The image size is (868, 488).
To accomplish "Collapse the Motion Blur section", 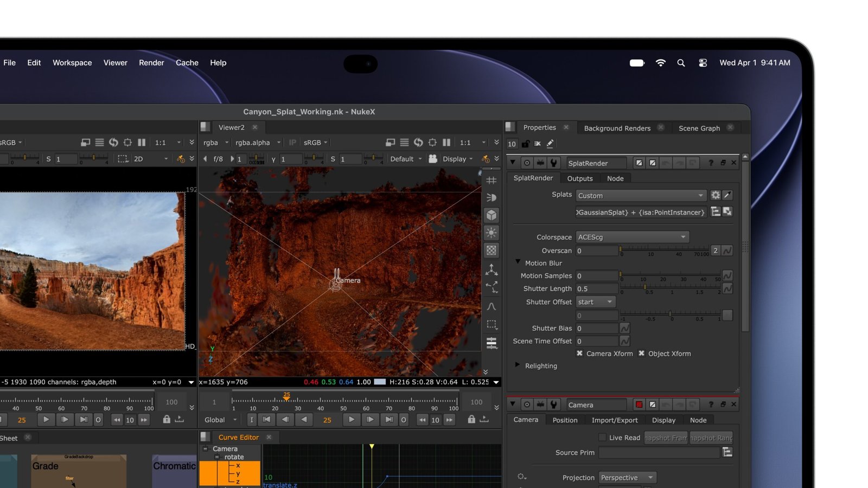I will 518,262.
